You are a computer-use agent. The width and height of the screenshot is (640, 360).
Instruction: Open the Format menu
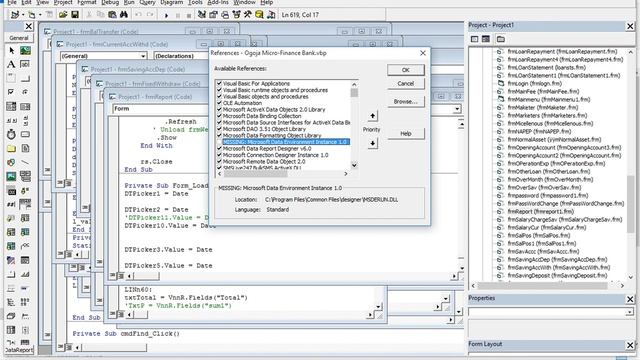tap(87, 2)
